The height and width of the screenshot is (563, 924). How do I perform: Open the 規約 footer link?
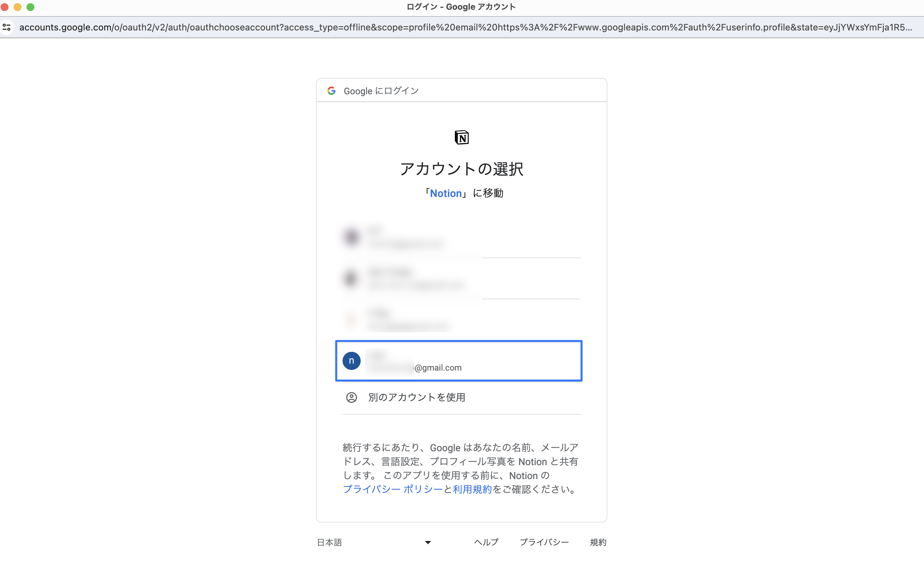(x=598, y=542)
